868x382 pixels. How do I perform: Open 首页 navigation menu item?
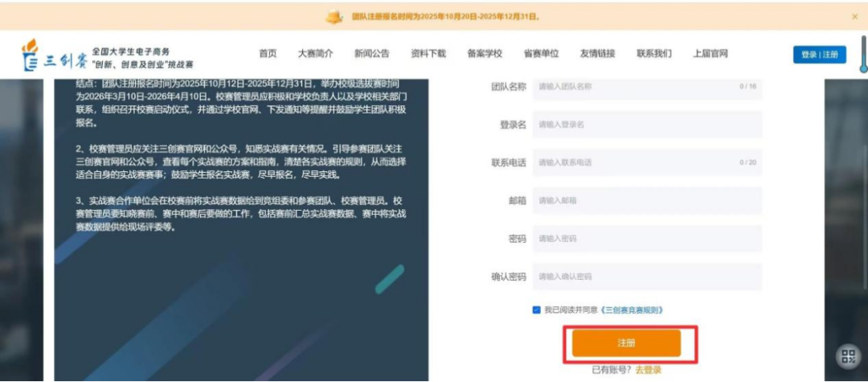click(268, 54)
